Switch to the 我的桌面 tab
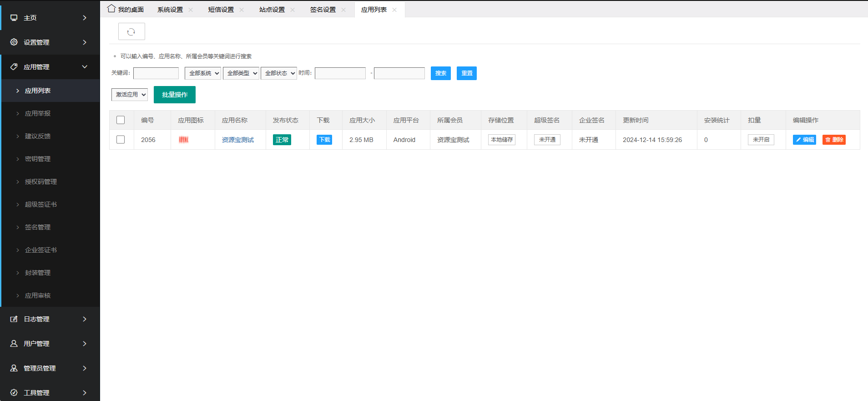 pos(126,10)
